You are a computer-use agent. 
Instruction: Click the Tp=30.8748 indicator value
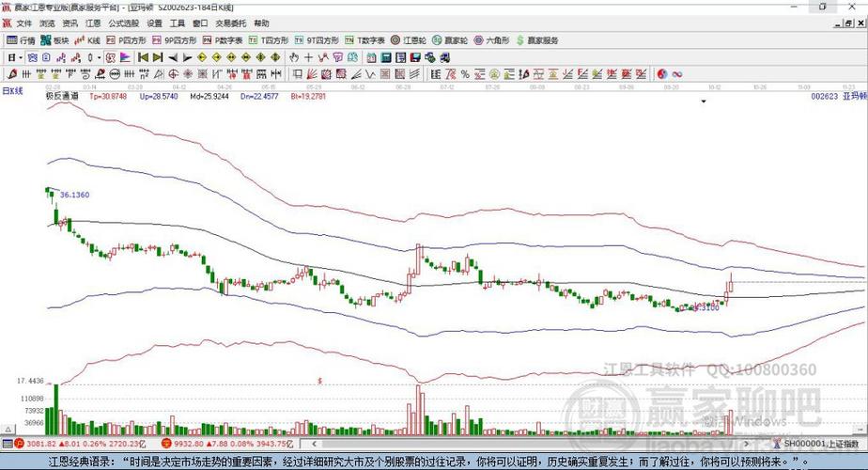click(108, 96)
